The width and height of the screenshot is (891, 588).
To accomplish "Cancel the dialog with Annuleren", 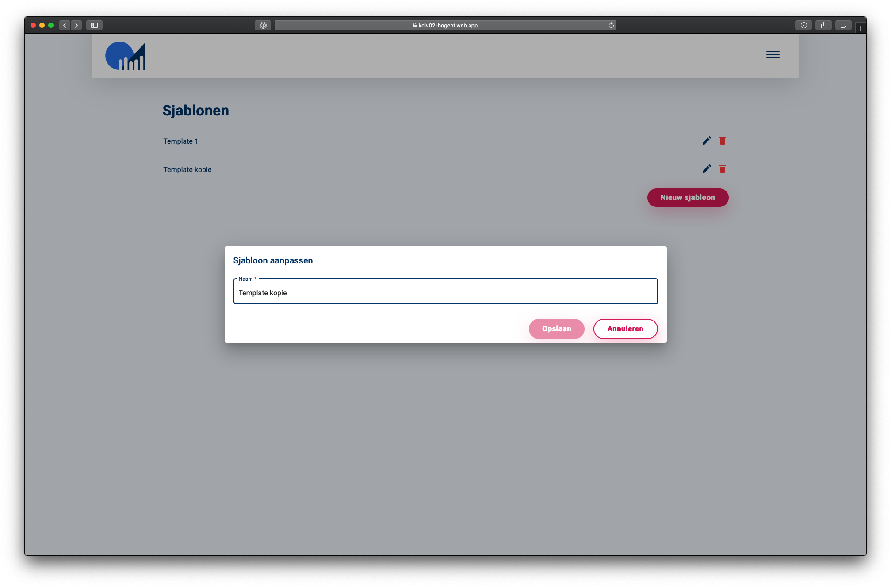I will pos(625,328).
